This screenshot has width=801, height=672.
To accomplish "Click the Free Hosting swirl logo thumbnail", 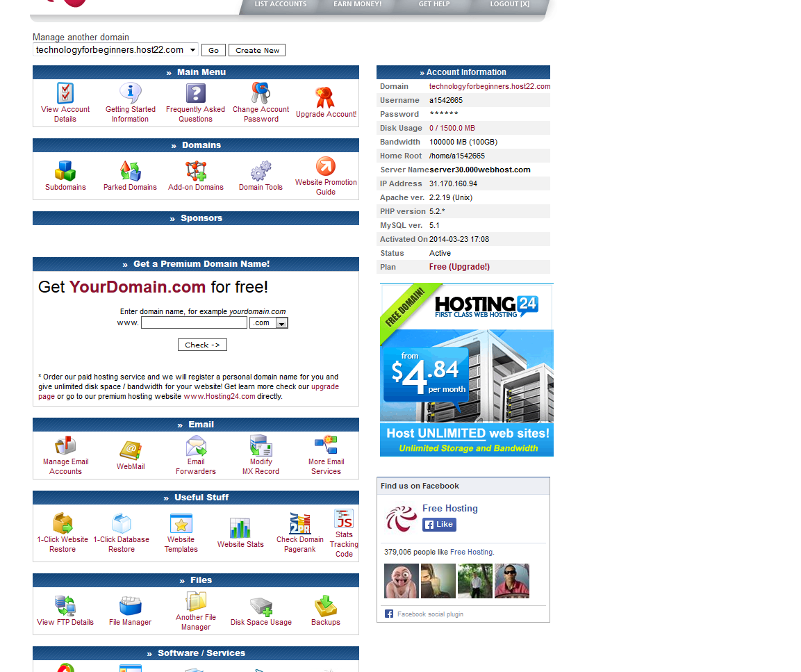I will [401, 519].
